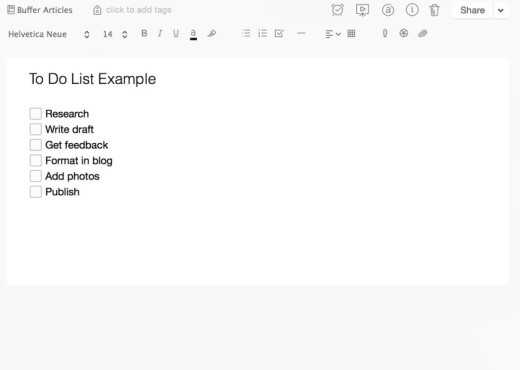The image size is (520, 370).
Task: Apply the highlighter tool
Action: tap(212, 33)
